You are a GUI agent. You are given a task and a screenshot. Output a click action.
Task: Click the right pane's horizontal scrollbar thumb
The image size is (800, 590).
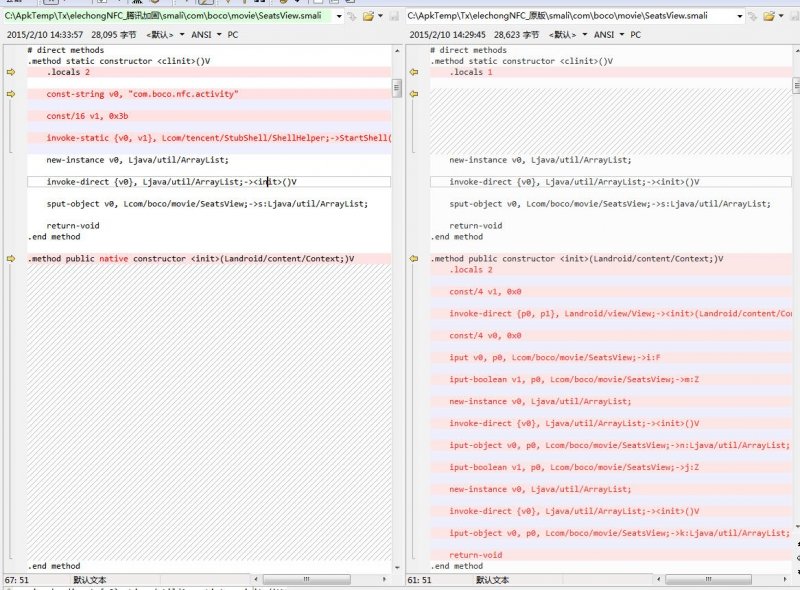coord(708,579)
